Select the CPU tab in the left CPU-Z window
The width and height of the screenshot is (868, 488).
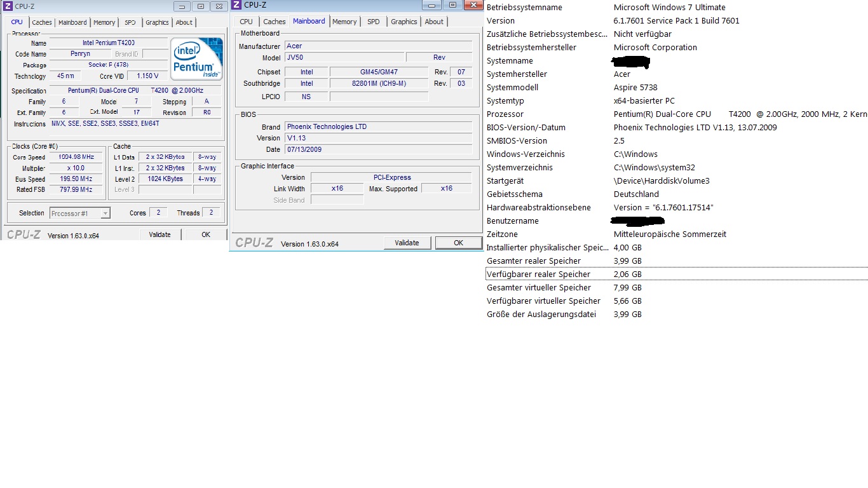[x=17, y=22]
